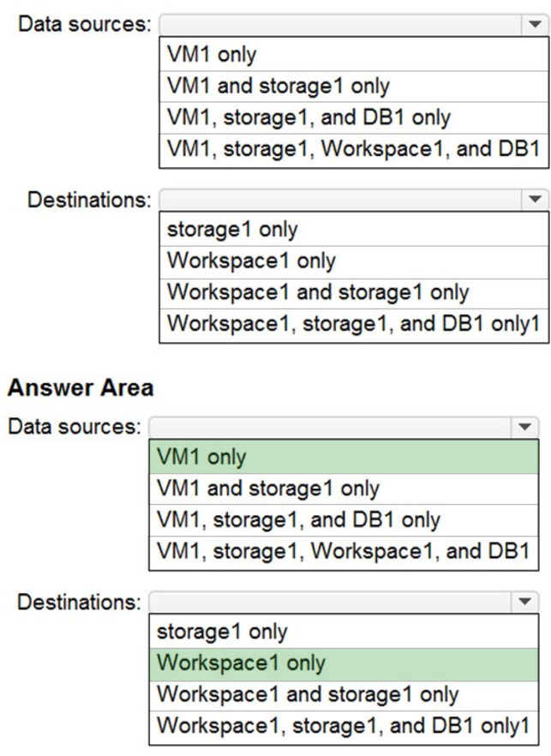Choose Answer Area 'Workspace1 and storage1 only'
This screenshot has width=551, height=756.
pos(343,693)
